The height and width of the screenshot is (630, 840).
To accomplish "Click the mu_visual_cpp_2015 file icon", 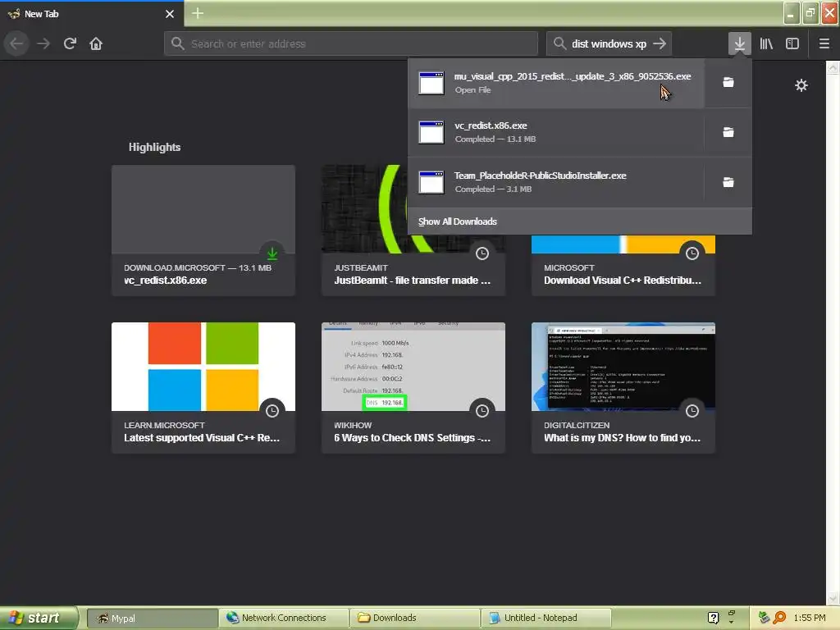I will [x=431, y=83].
